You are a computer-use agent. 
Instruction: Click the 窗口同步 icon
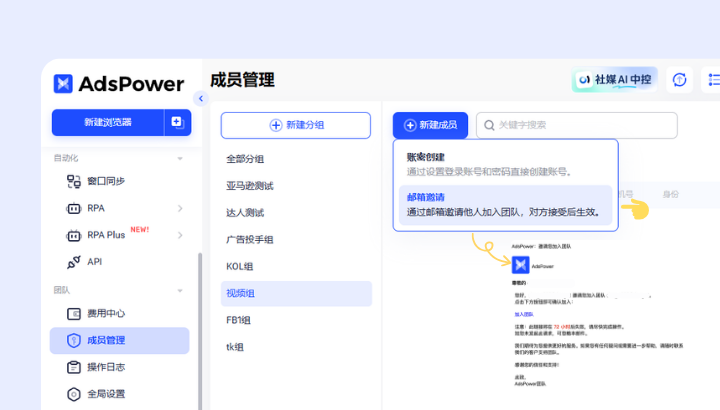[73, 181]
